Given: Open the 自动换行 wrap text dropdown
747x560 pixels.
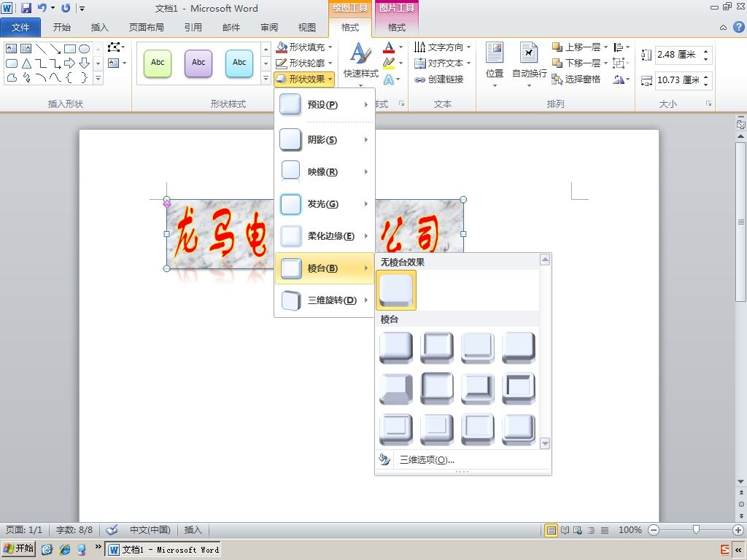Looking at the screenshot, I should tap(529, 65).
